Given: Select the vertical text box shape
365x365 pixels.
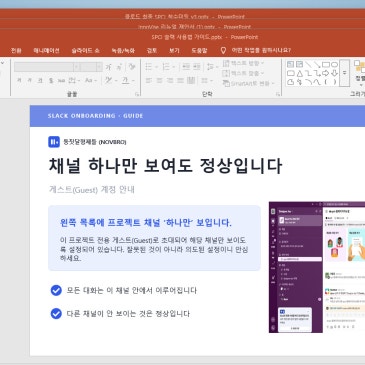Looking at the screenshot, I should tap(299, 64).
